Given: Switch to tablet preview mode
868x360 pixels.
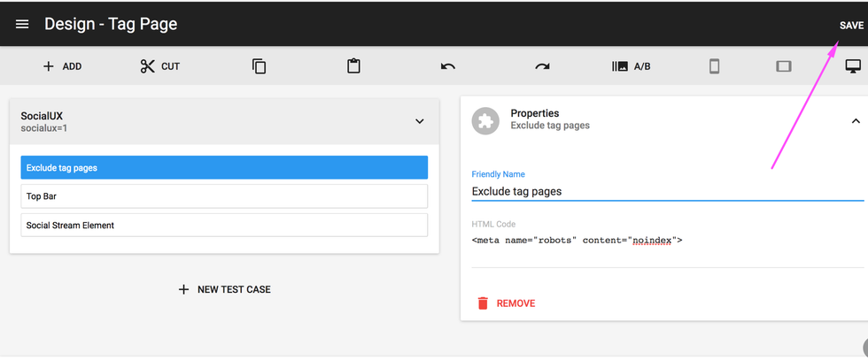Looking at the screenshot, I should pos(783,66).
